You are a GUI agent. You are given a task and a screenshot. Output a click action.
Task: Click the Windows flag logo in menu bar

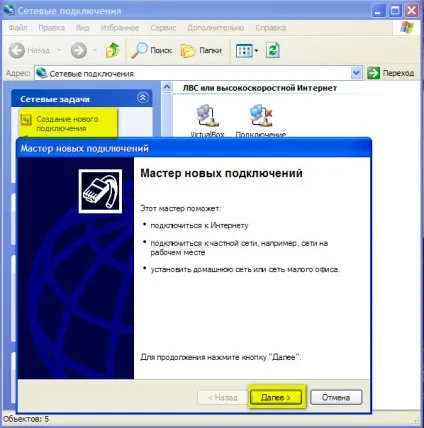click(x=407, y=28)
